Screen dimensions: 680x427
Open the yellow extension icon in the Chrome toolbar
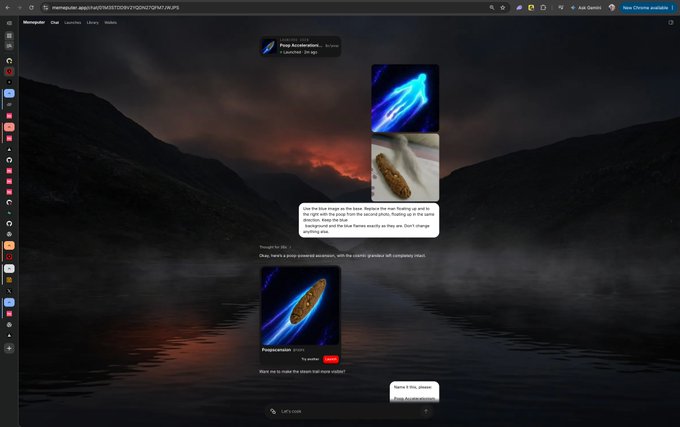pos(531,8)
